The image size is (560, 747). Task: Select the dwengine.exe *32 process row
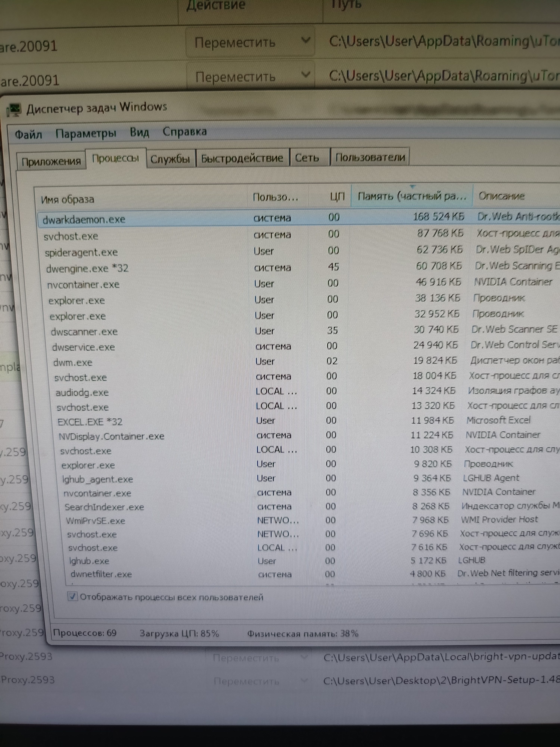coord(87,269)
